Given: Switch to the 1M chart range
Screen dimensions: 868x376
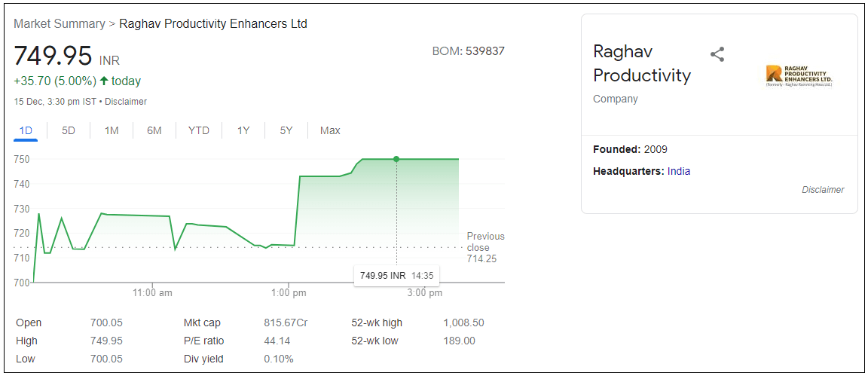Looking at the screenshot, I should (112, 130).
